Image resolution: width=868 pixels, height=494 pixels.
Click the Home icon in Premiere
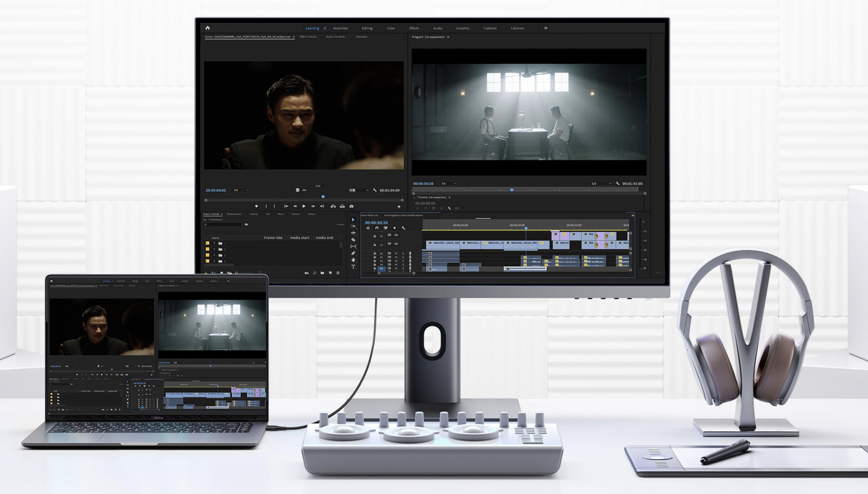point(208,28)
